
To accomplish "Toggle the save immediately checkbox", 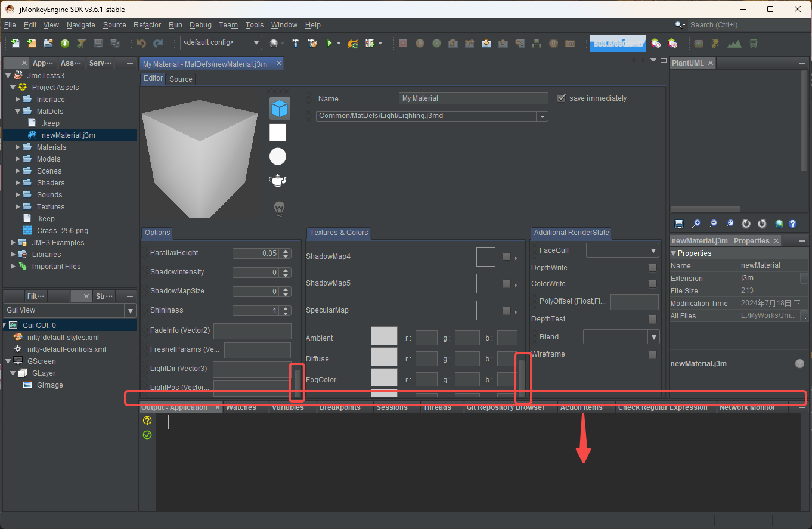I will tap(561, 98).
